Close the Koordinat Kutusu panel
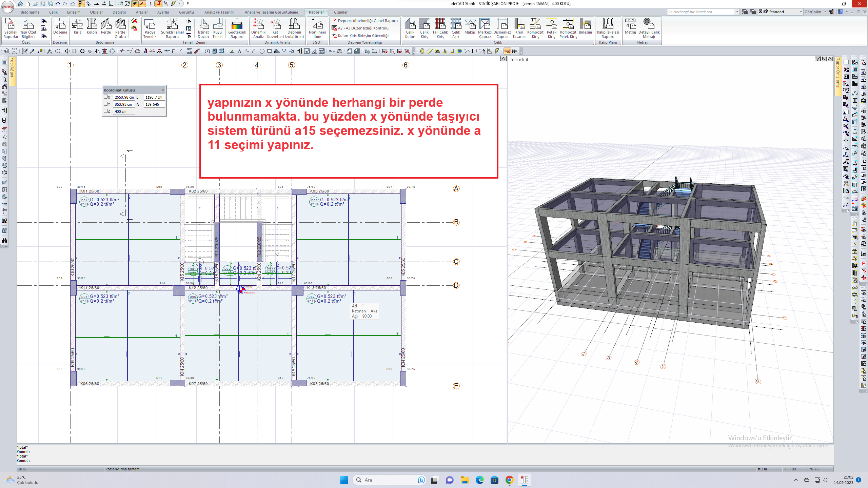The image size is (868, 488). [x=163, y=90]
